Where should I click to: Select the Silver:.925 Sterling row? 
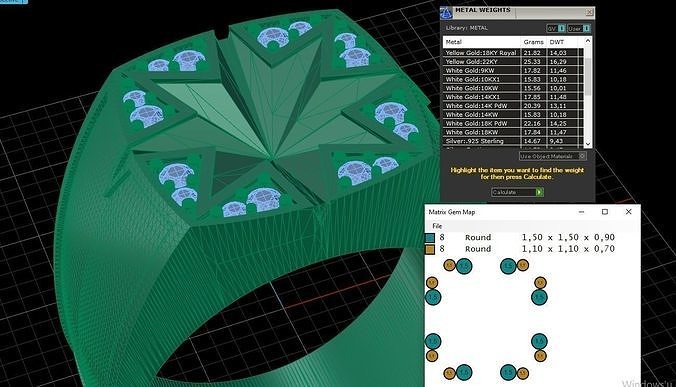pos(513,141)
